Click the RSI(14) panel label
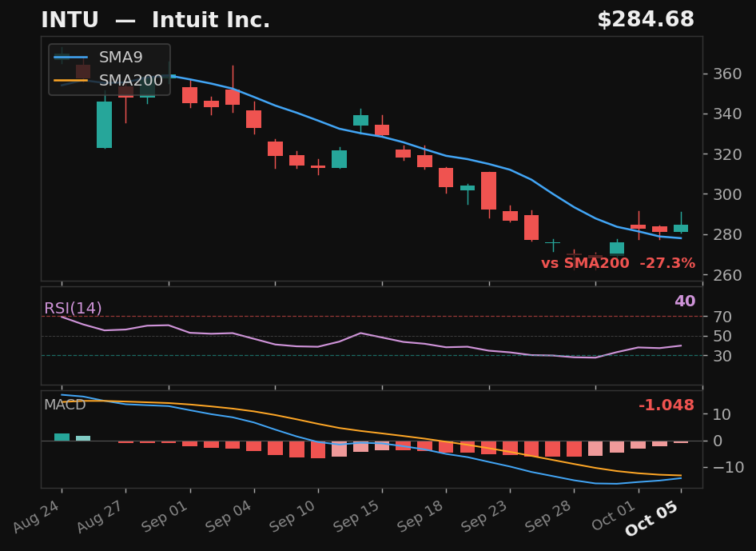Screen dimensions: 756x551 click(x=73, y=308)
